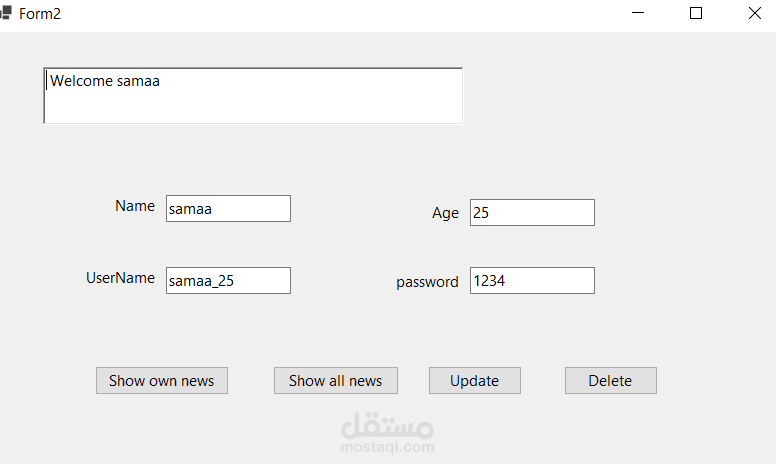The height and width of the screenshot is (464, 776).
Task: Click the Welcome samaa text box
Action: click(x=253, y=96)
